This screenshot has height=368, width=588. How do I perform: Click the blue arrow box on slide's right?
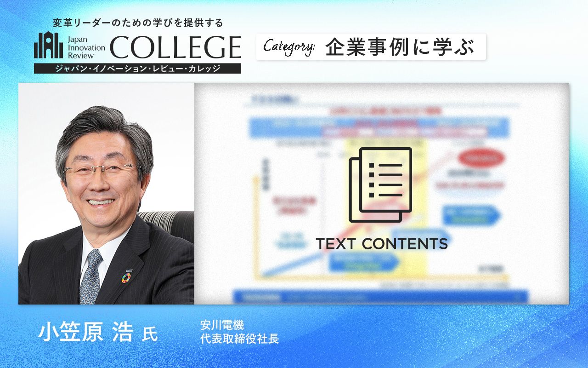(x=472, y=215)
